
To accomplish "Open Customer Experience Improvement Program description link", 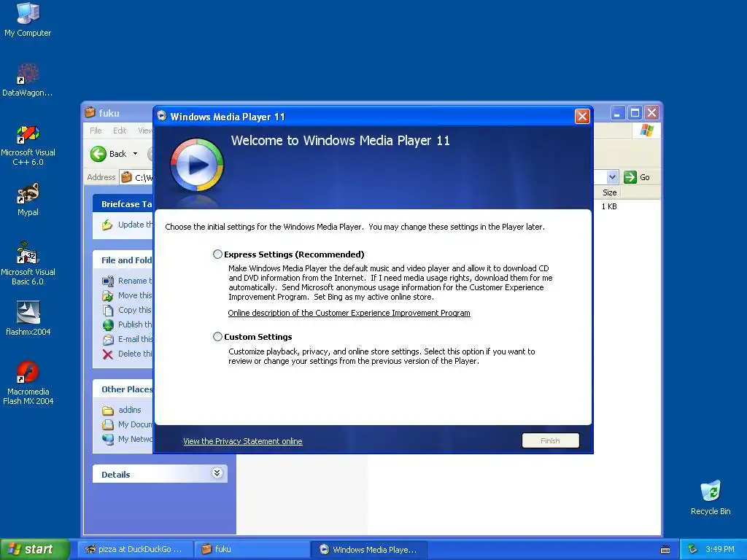I will (x=349, y=313).
